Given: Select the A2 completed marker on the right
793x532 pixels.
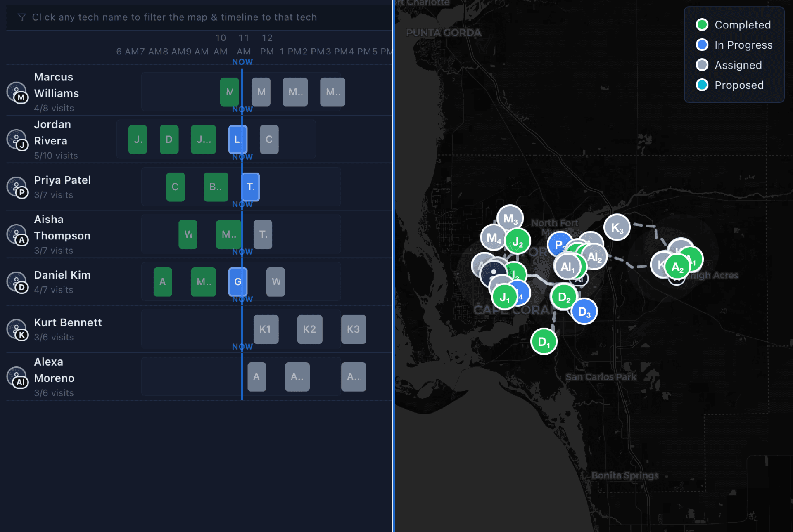Looking at the screenshot, I should [x=677, y=267].
